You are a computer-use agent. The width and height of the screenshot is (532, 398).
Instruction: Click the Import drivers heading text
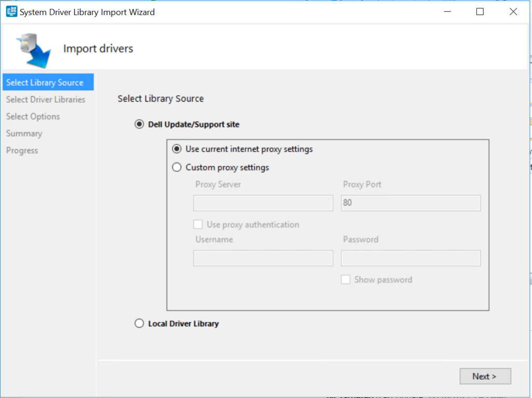point(98,48)
